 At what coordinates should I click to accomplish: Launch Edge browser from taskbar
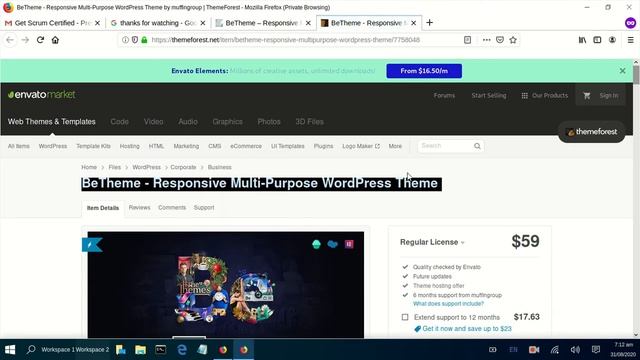[x=182, y=350]
